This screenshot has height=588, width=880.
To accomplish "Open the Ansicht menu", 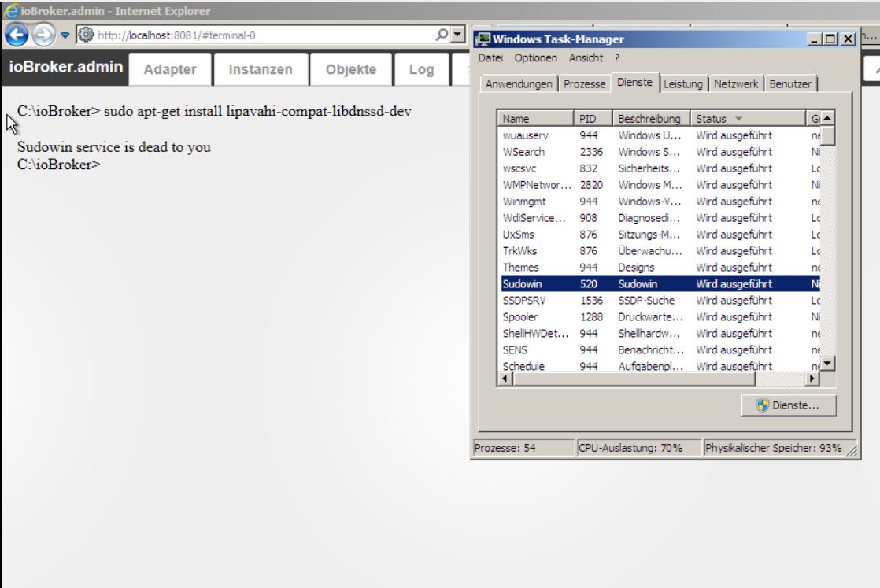I will (x=586, y=57).
